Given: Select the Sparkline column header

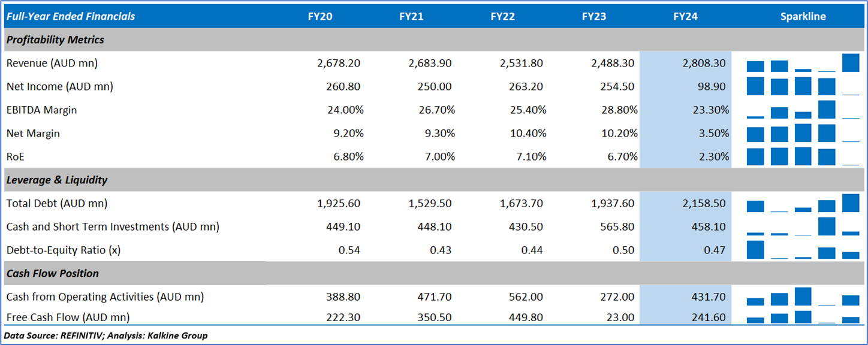Looking at the screenshot, I should [x=803, y=17].
